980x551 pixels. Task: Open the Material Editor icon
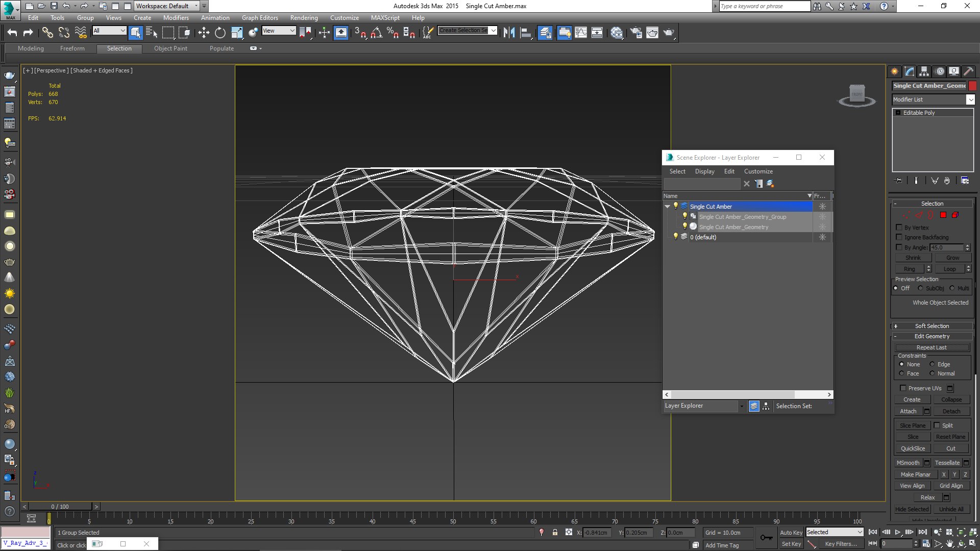(x=617, y=33)
